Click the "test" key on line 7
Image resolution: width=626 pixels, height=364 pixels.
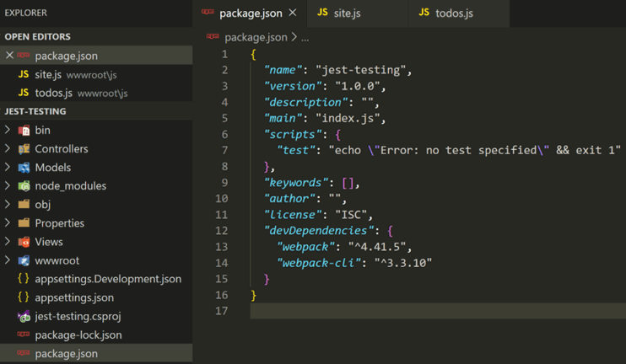[296, 150]
